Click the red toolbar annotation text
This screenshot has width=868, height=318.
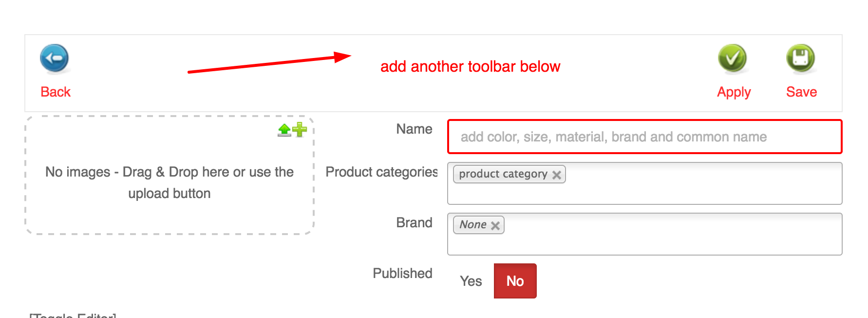(470, 66)
